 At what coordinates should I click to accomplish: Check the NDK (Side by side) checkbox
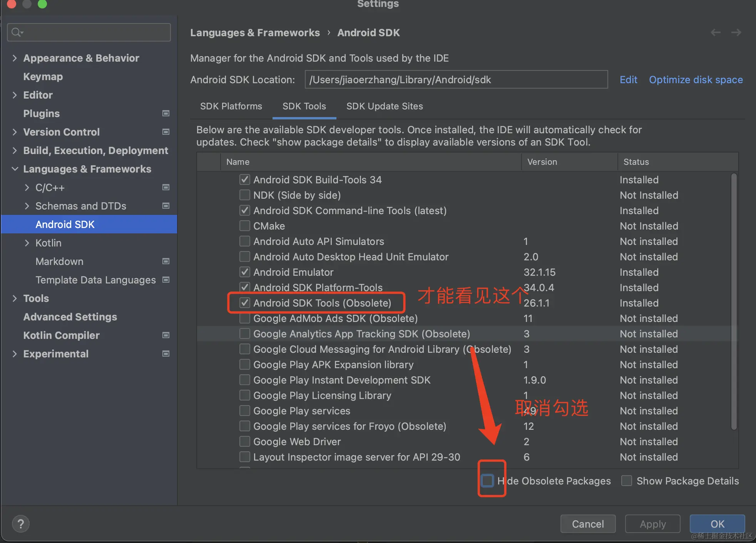point(244,195)
